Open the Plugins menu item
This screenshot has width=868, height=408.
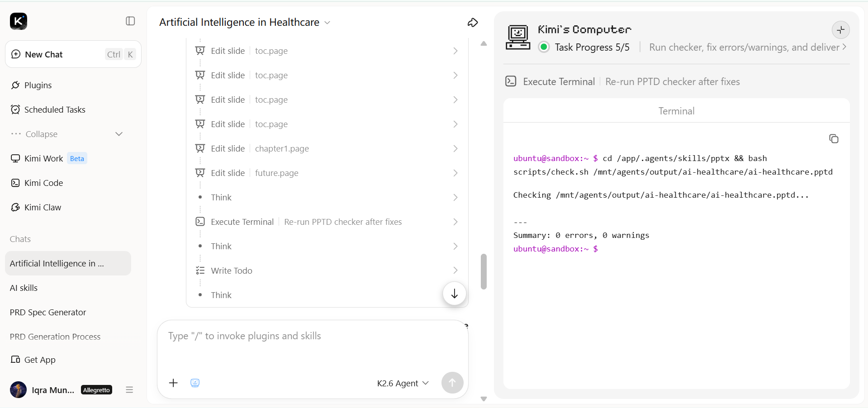[38, 85]
